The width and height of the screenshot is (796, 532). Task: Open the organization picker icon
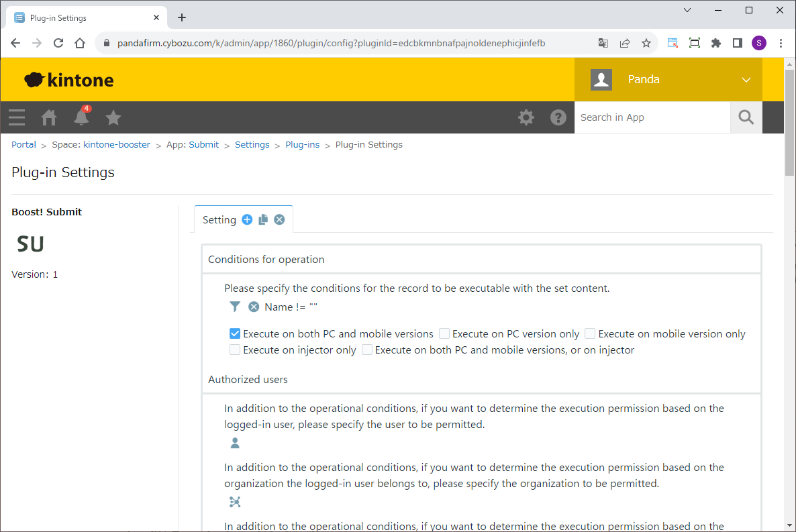coord(234,502)
